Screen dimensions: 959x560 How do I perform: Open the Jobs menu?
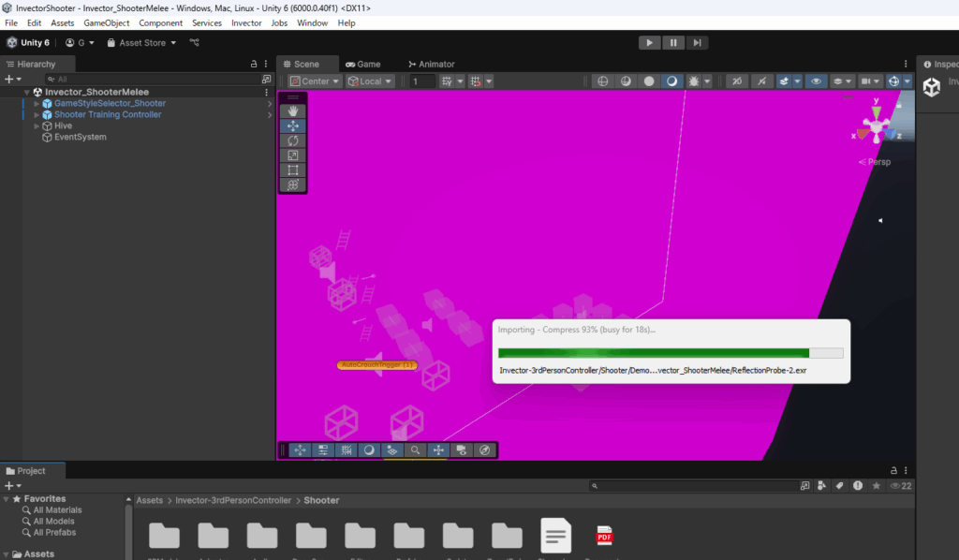click(x=279, y=23)
